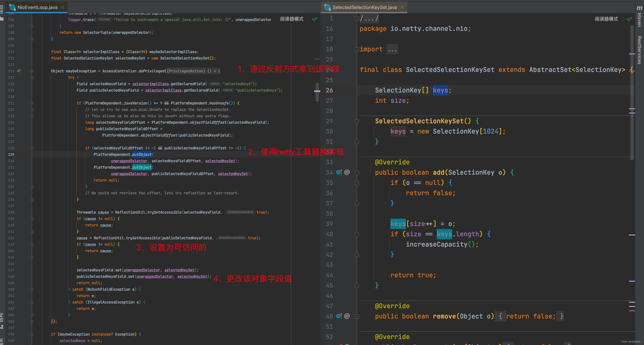The height and width of the screenshot is (345, 644).
Task: Collapse the try block at line 217
Action: [32, 78]
